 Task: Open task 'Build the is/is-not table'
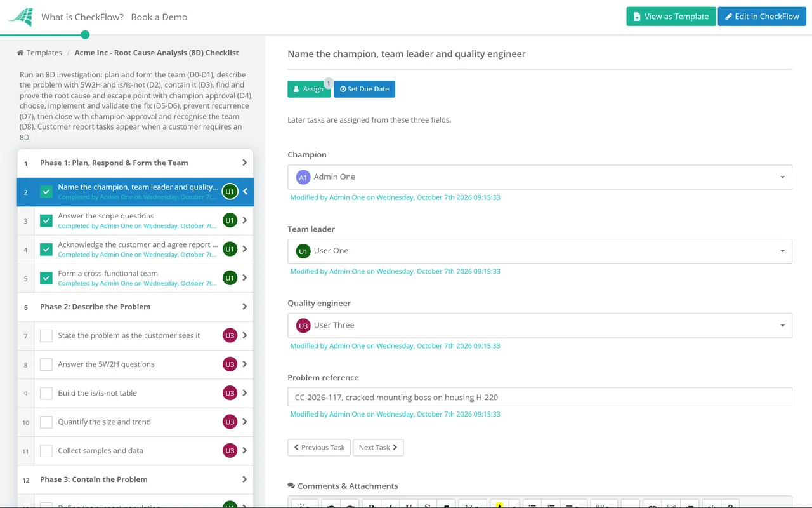(97, 393)
